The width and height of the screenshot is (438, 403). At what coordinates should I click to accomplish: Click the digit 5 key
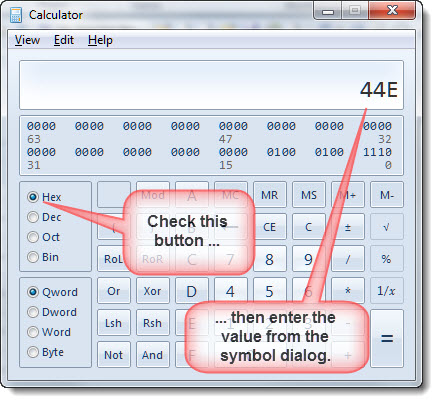[269, 291]
